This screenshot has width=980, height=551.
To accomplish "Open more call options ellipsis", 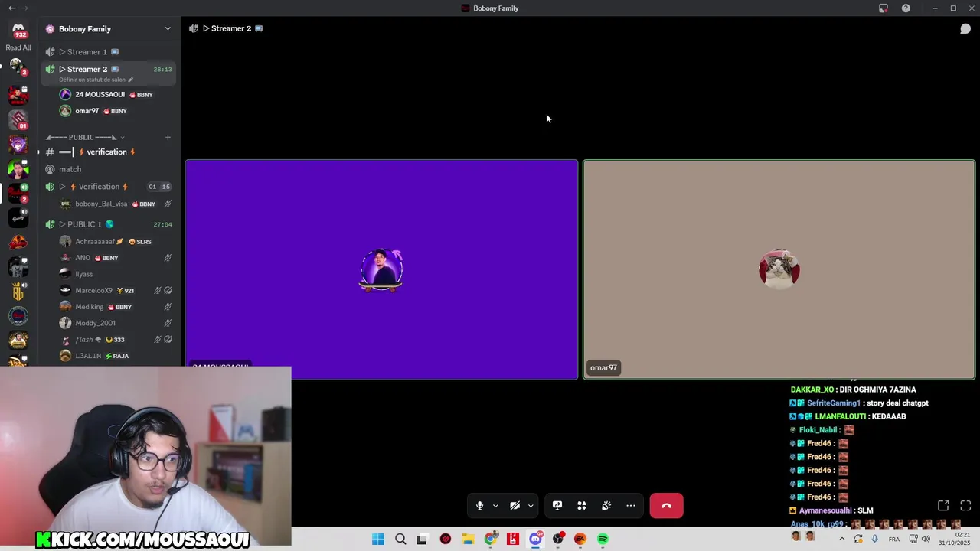I will point(631,506).
